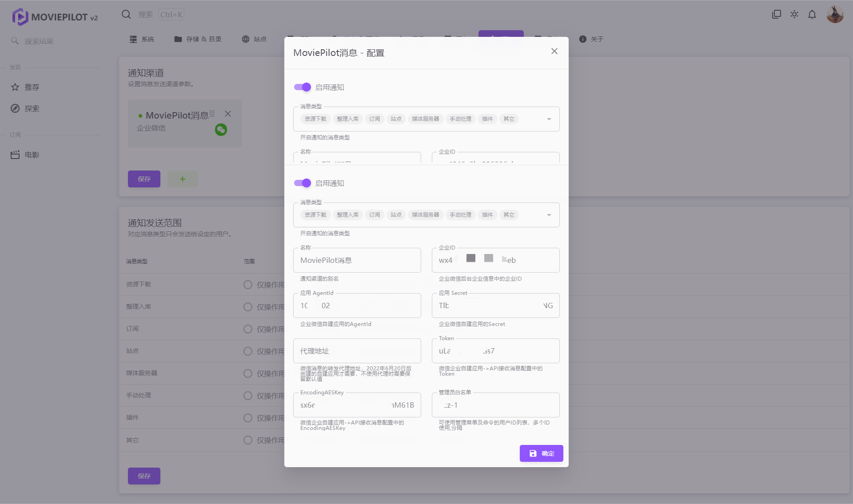The height and width of the screenshot is (504, 853).
Task: Click the 站点 globe icon tab
Action: 245,39
